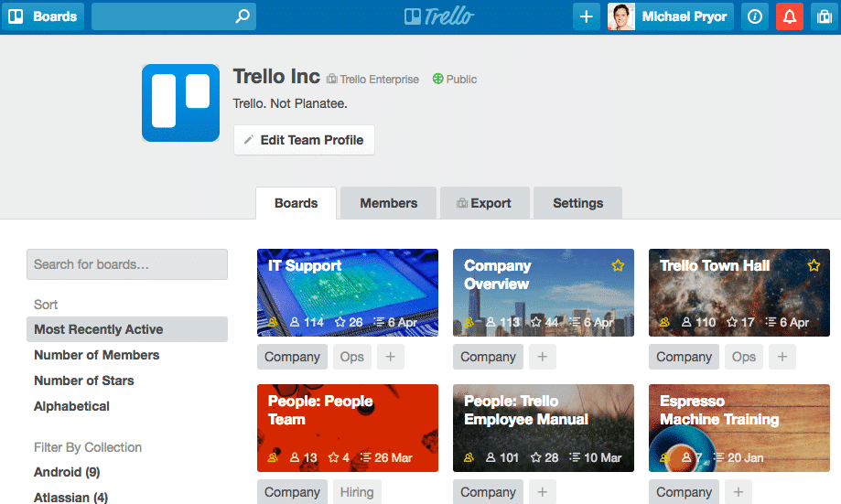Image resolution: width=841 pixels, height=504 pixels.
Task: Sort boards Alphabetical
Action: click(71, 406)
